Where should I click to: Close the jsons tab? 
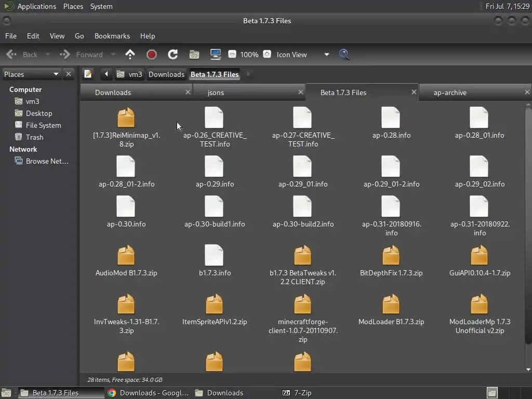301,92
